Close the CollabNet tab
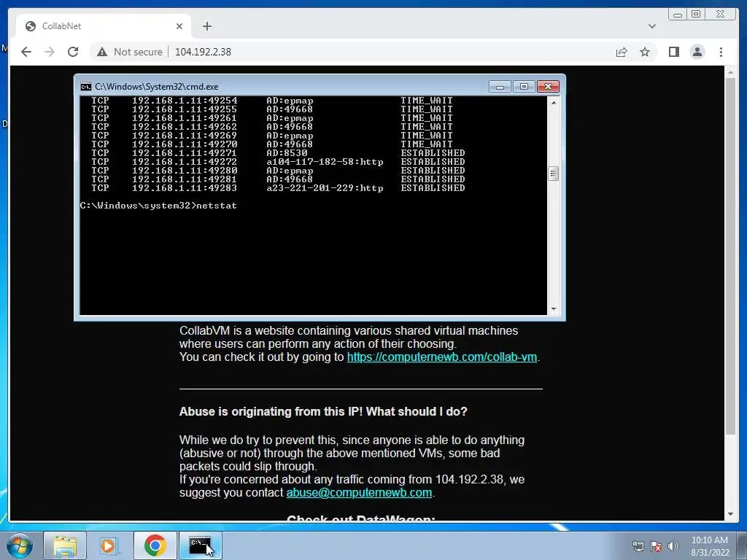747x560 pixels. coord(179,26)
